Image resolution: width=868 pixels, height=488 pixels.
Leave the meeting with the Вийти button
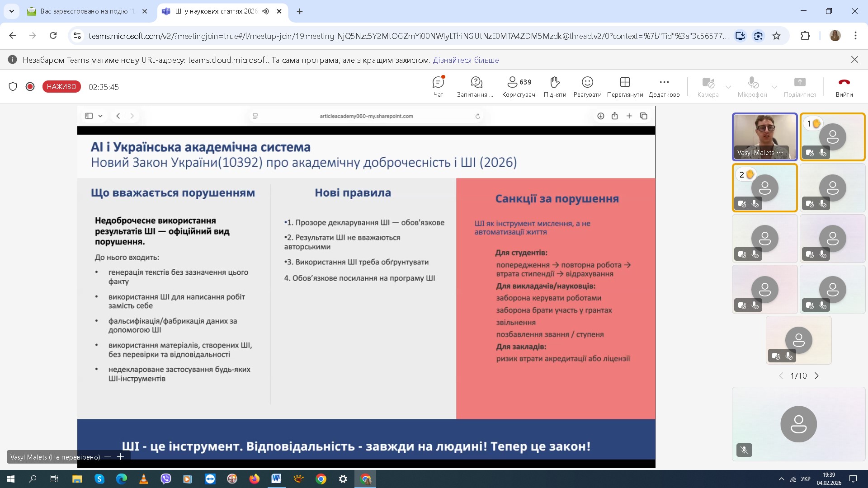[844, 86]
